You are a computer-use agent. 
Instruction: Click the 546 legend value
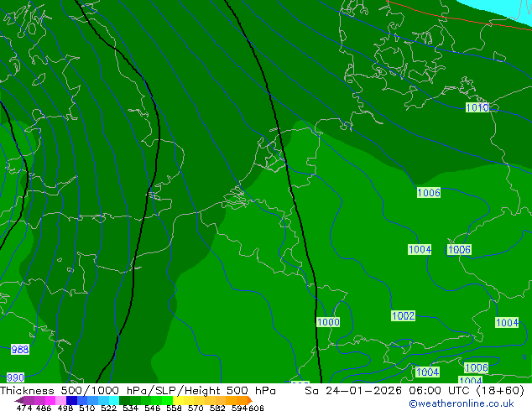[x=153, y=408]
